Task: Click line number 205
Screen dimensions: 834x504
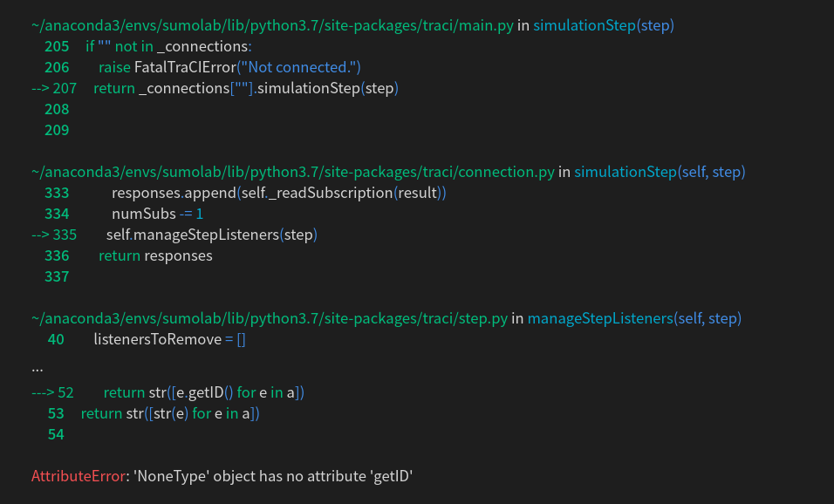Action: pos(57,47)
